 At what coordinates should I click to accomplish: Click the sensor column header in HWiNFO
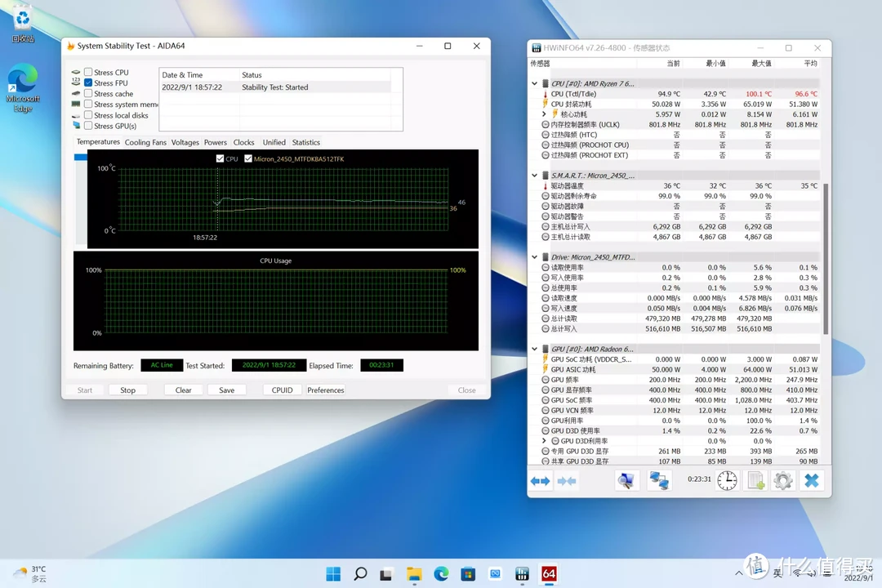click(540, 64)
